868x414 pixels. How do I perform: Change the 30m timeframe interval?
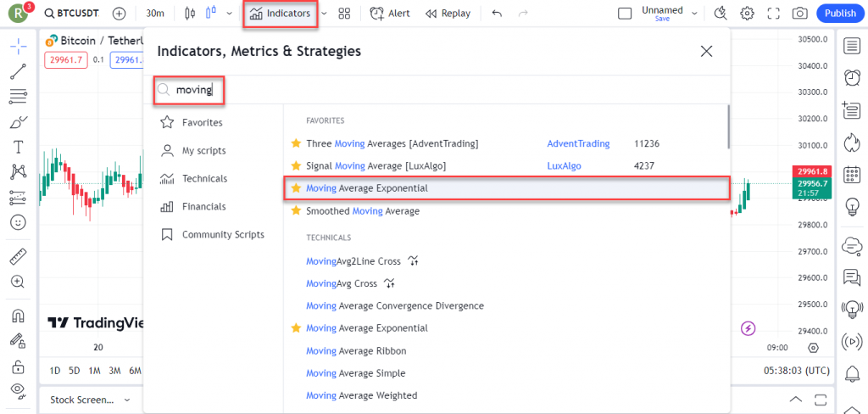point(154,14)
